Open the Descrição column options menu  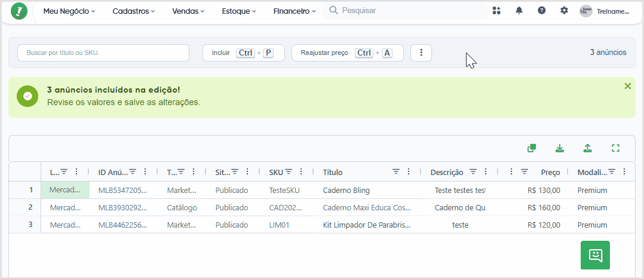click(486, 171)
